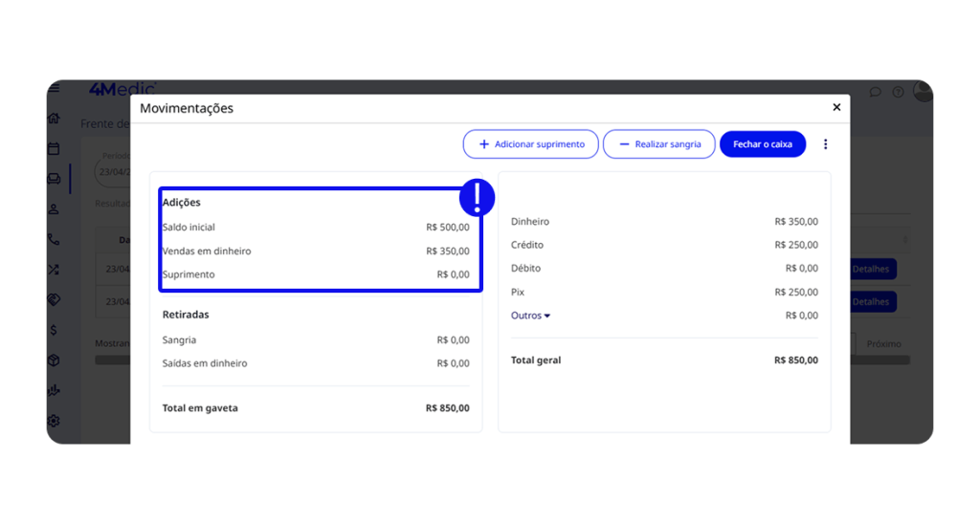Open the user profile avatar
The image size is (980, 524).
[x=923, y=91]
